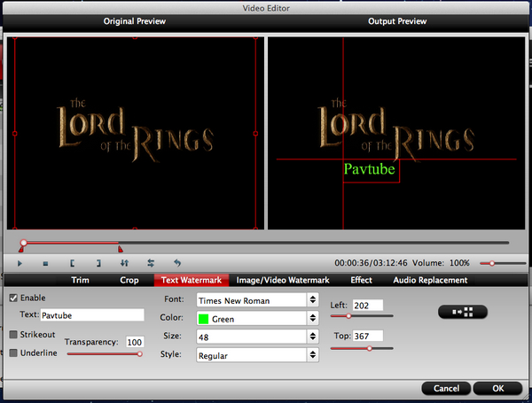532x403 pixels.
Task: Click the Left position slider handle
Action: click(348, 316)
